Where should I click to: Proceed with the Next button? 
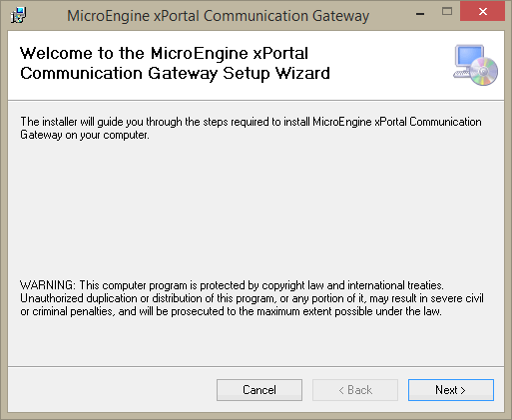(451, 390)
